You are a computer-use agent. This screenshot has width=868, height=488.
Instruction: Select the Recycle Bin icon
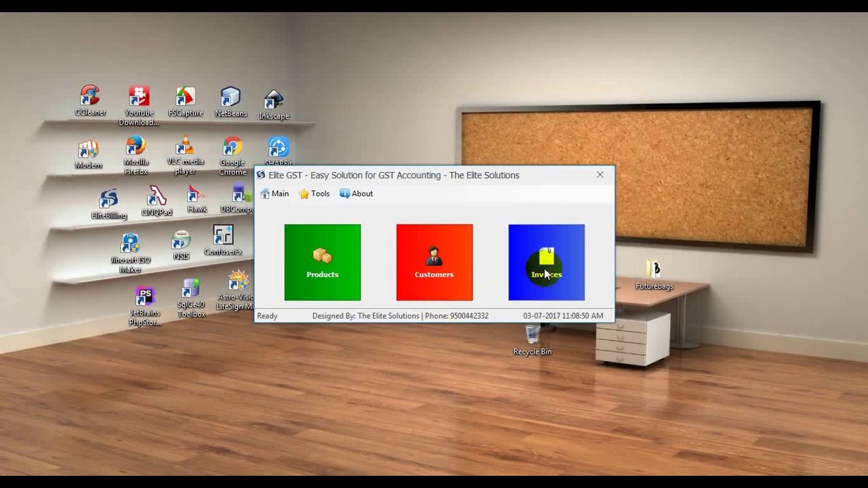[532, 340]
